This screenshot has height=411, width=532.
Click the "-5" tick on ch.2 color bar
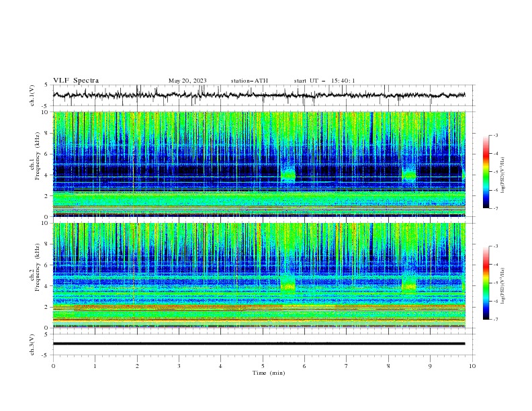tap(495, 283)
